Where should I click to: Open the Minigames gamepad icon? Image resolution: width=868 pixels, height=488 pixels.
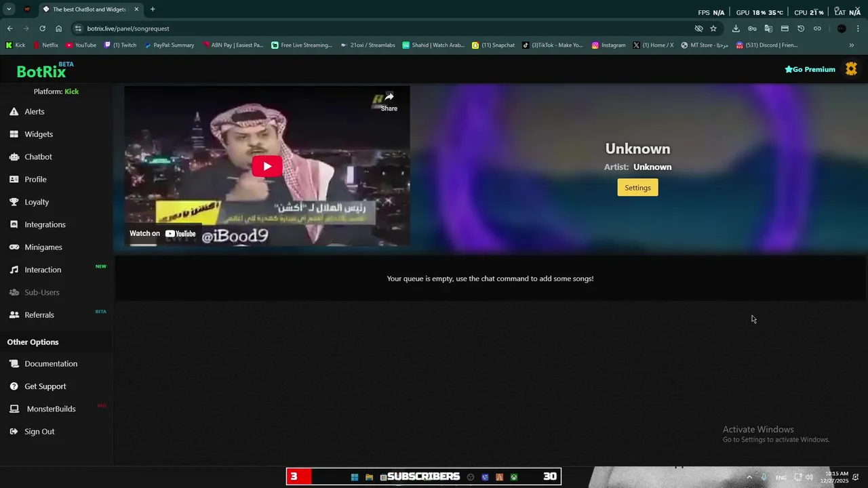pos(14,247)
